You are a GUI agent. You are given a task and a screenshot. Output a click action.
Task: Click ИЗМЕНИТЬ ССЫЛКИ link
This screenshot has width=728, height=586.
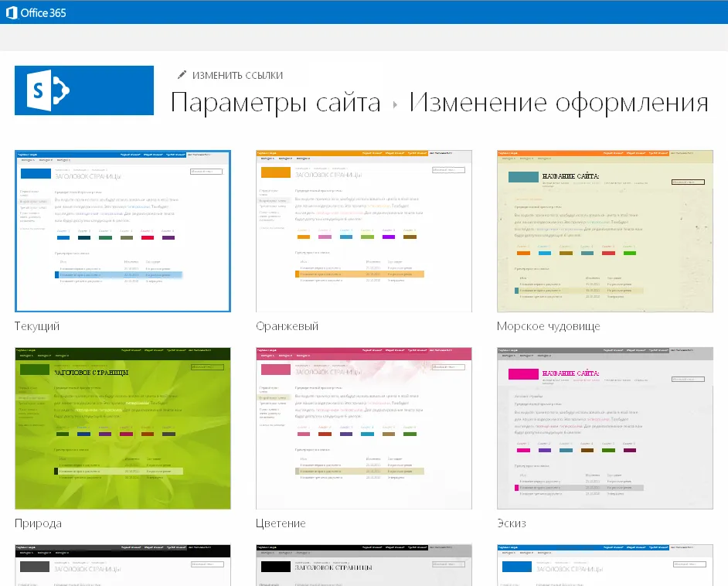(237, 75)
